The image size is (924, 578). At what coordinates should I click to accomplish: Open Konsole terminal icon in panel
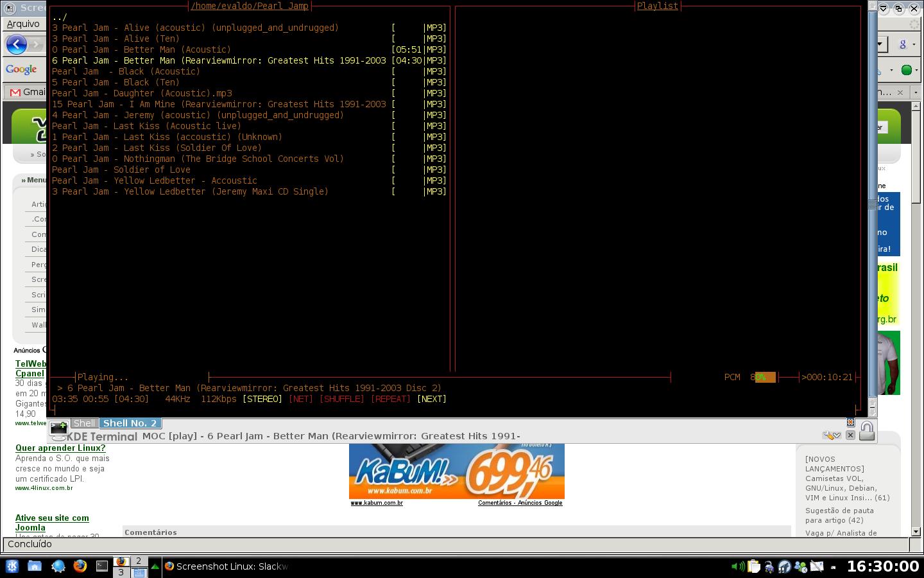tap(102, 566)
